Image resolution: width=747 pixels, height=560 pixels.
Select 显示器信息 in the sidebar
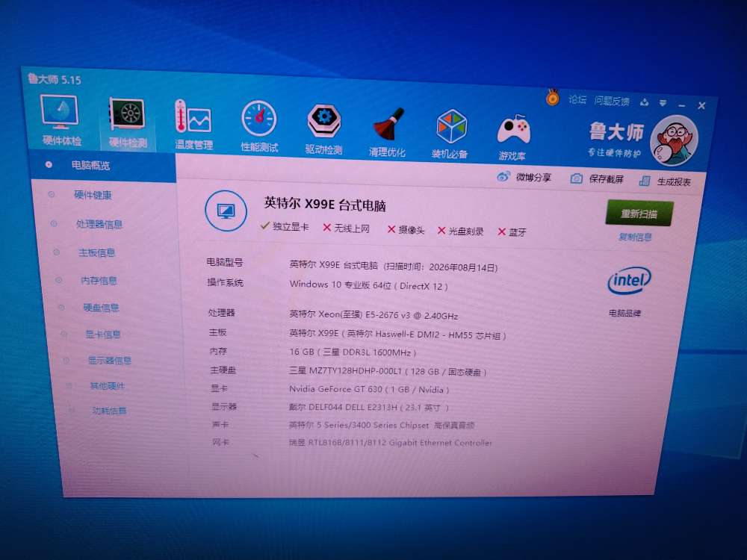coord(110,361)
